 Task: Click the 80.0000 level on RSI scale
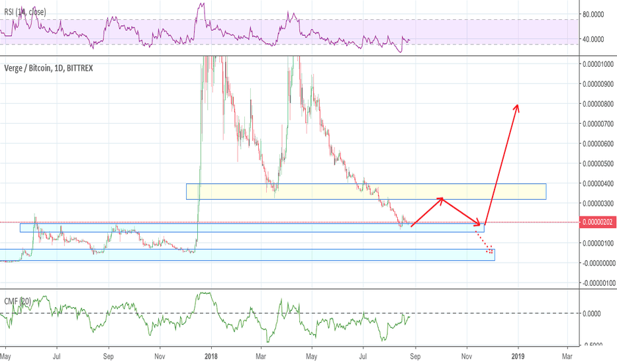593,14
